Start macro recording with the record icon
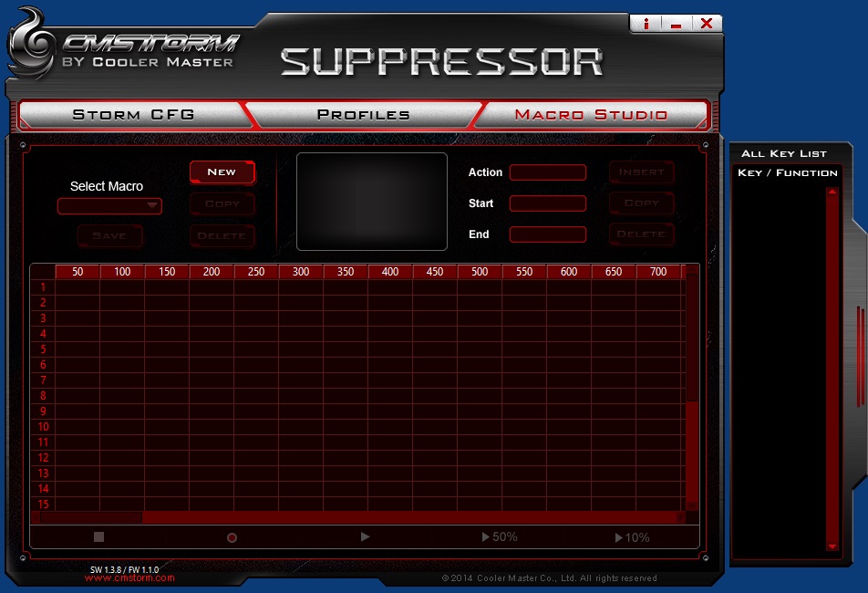 (x=232, y=537)
